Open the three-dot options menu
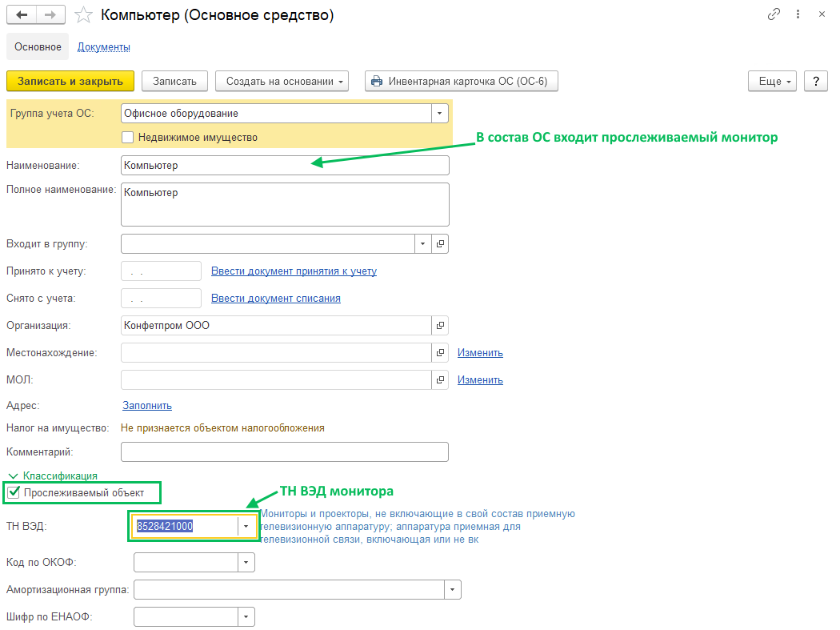840x630 pixels. click(x=798, y=14)
